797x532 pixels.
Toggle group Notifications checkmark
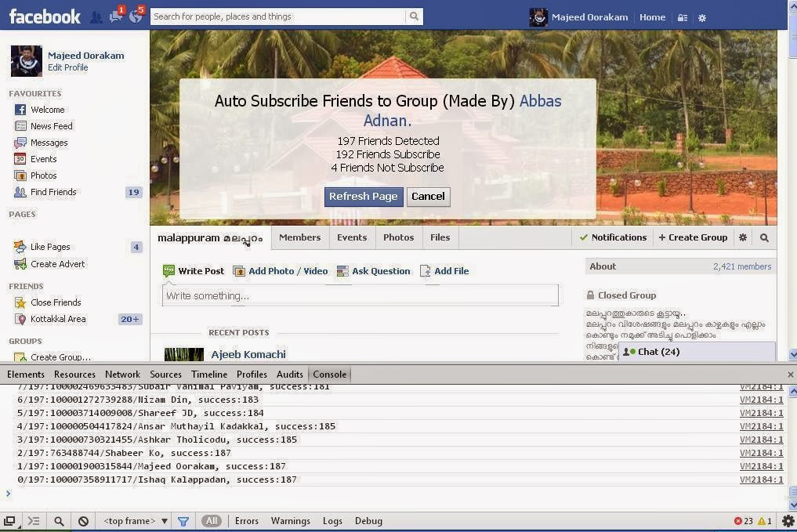584,237
